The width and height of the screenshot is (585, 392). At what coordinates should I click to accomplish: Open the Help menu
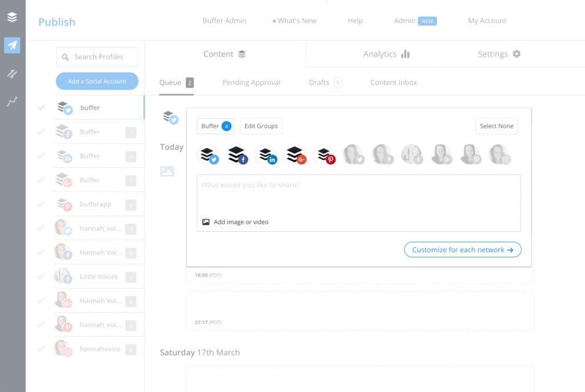click(x=355, y=21)
